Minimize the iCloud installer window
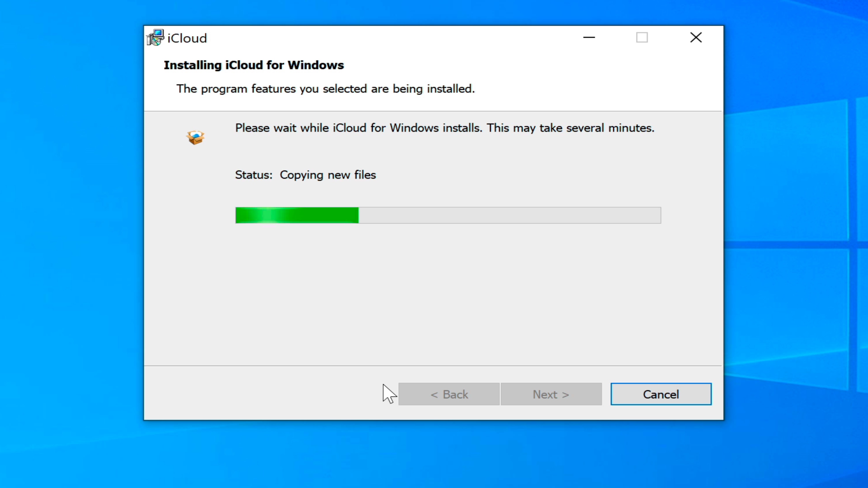This screenshot has width=868, height=488. [589, 37]
